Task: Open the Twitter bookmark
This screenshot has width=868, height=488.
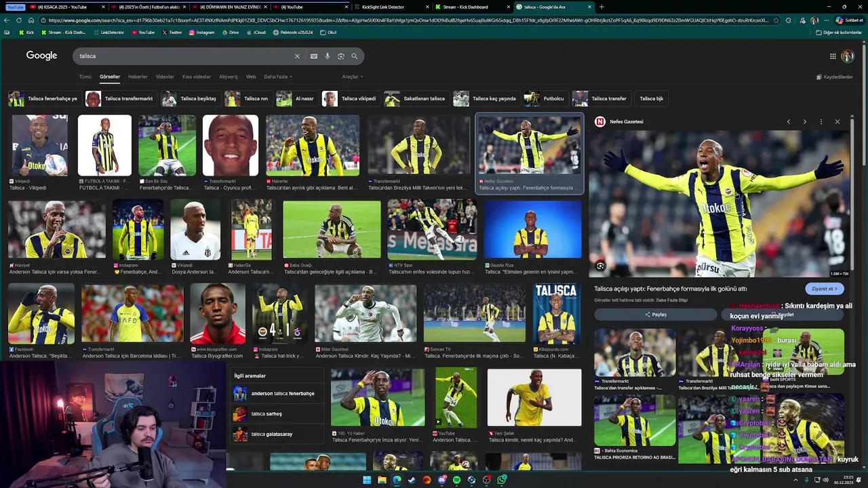Action: point(172,32)
